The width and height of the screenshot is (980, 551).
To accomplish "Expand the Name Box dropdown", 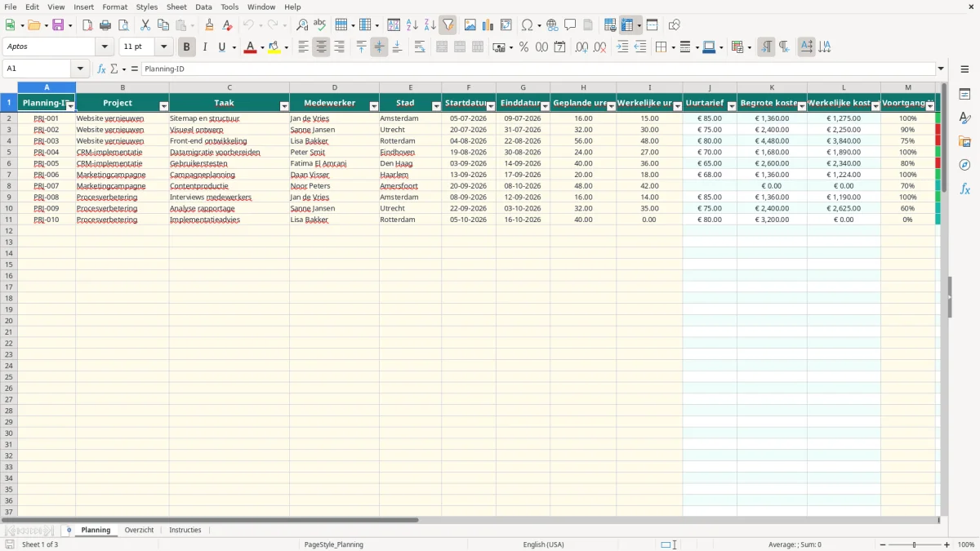I will 80,69.
